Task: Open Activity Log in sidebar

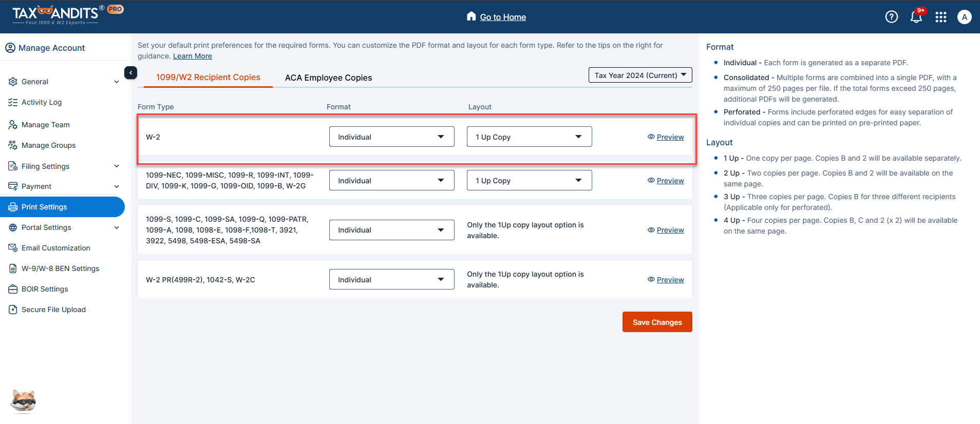Action: (x=42, y=102)
